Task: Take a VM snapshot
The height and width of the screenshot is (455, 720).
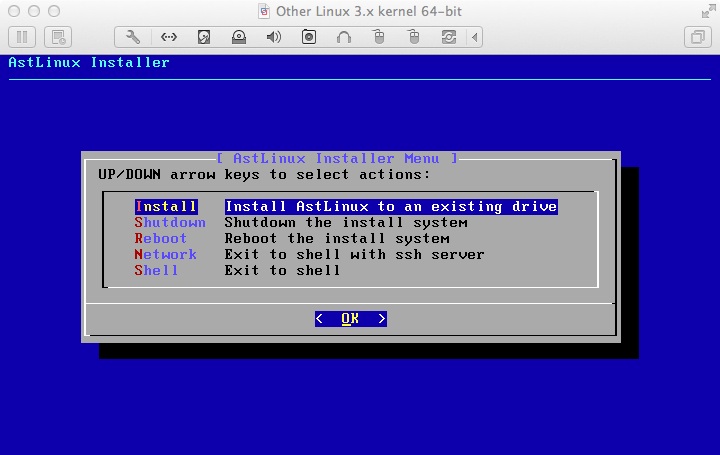Action: click(x=58, y=37)
